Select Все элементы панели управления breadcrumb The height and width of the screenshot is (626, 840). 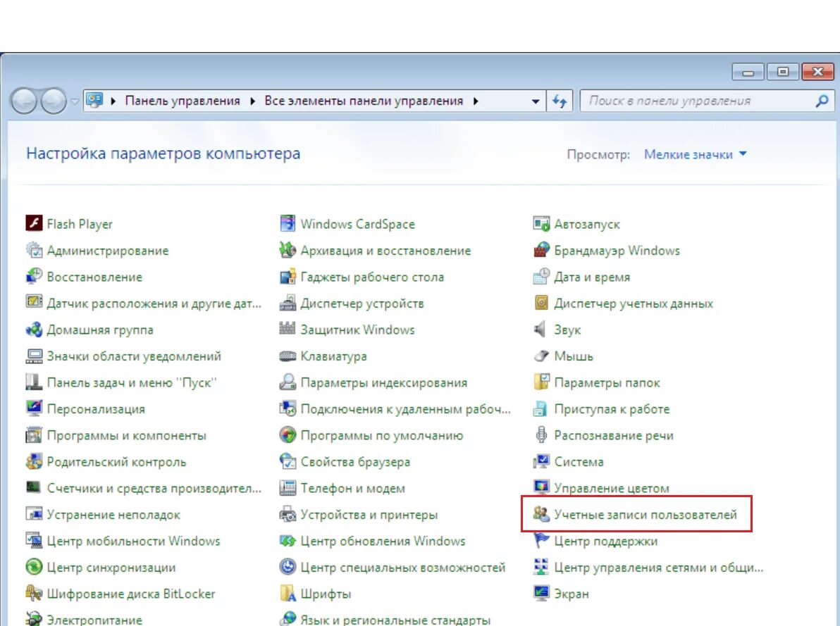[x=363, y=101]
